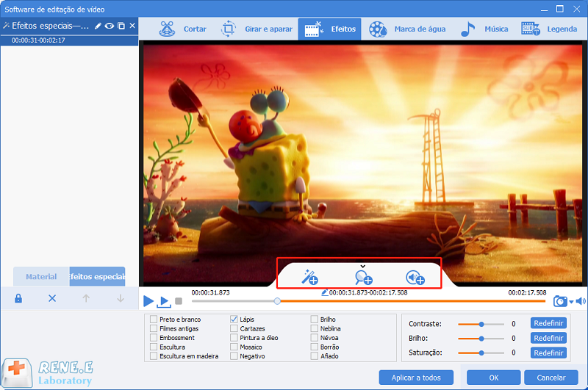Play the video preview
588x390 pixels.
[x=148, y=301]
